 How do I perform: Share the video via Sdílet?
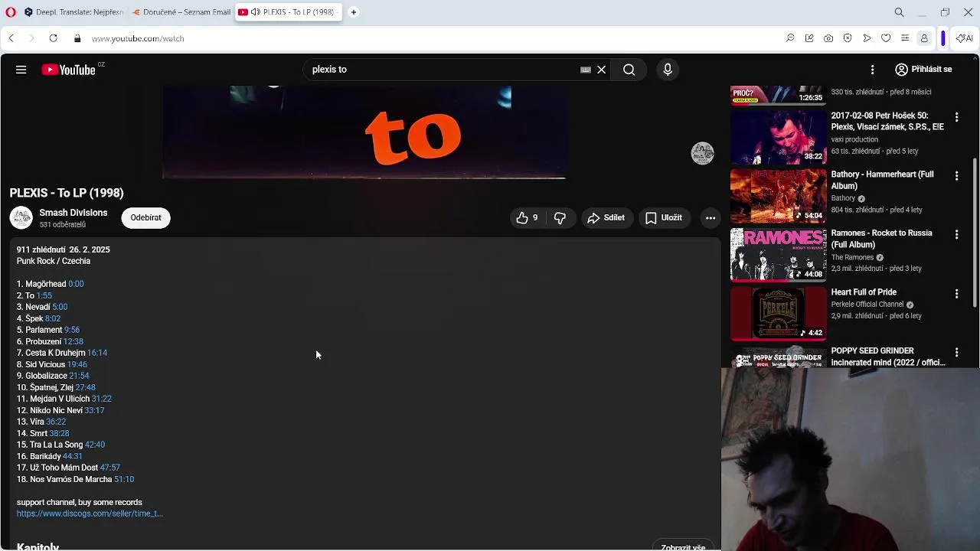(606, 218)
